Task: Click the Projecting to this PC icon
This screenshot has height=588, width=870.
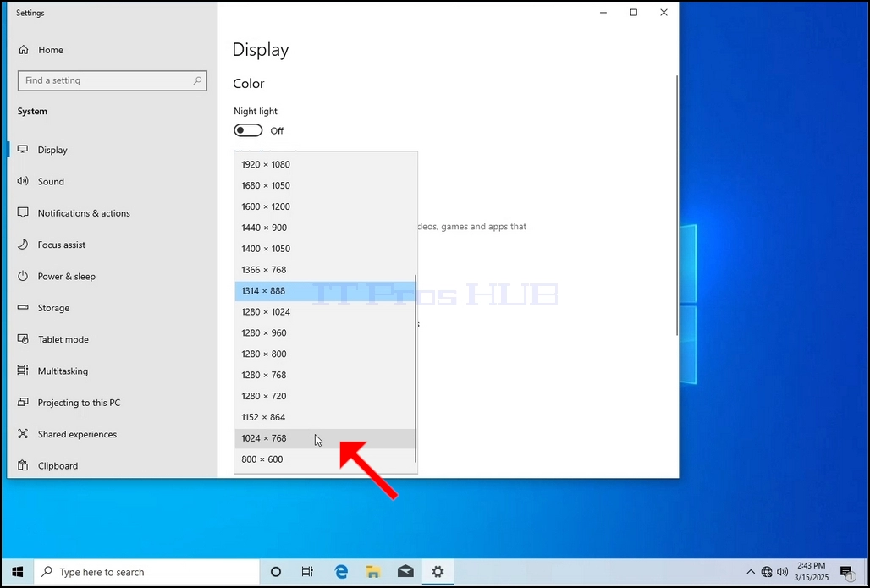Action: coord(23,402)
